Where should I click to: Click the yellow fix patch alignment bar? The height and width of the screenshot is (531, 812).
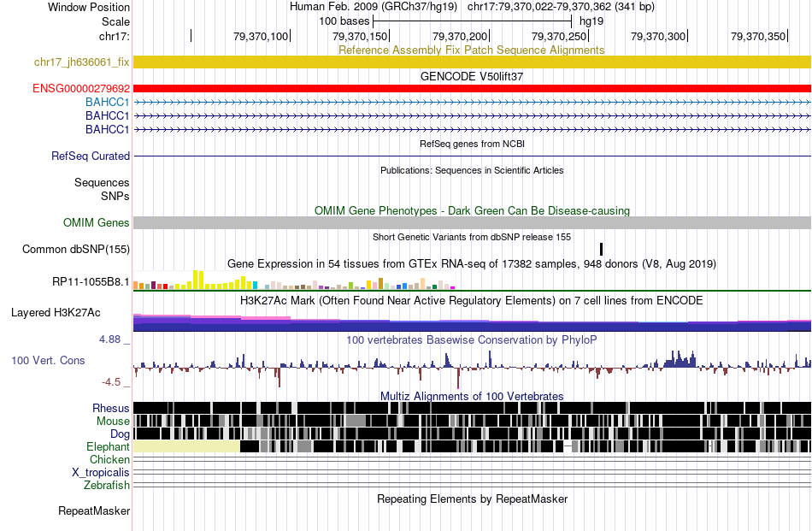coord(472,62)
